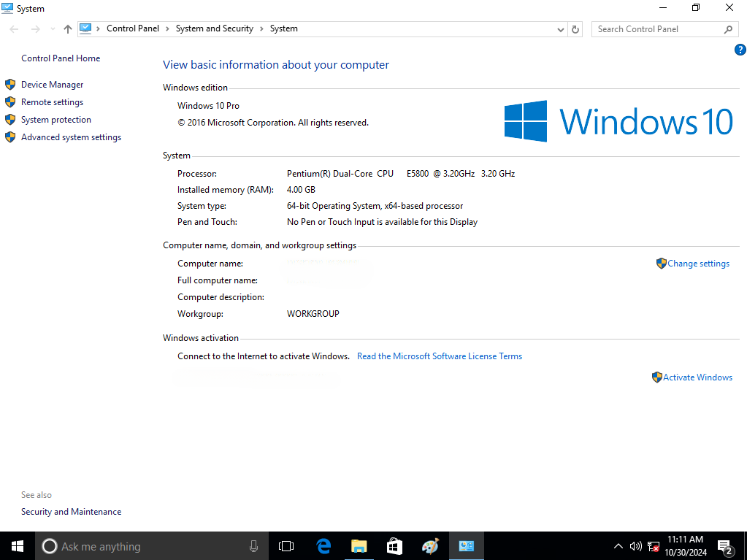This screenshot has height=560, width=747.
Task: Open the Action Center notifications icon
Action: [x=726, y=546]
